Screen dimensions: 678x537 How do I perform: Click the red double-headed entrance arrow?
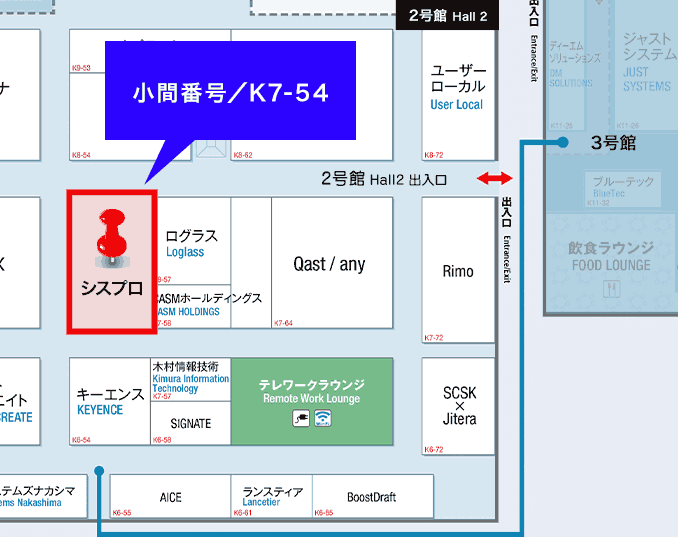tap(495, 178)
